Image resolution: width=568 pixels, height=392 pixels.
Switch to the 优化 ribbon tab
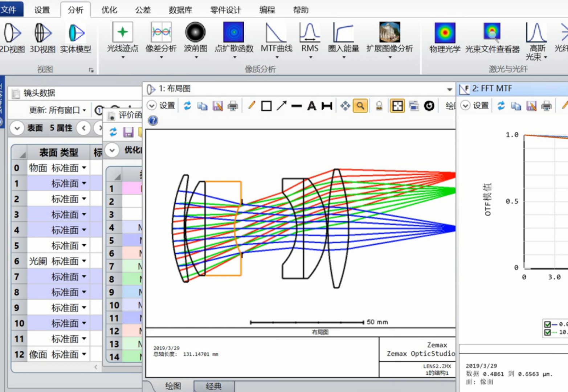tap(109, 10)
